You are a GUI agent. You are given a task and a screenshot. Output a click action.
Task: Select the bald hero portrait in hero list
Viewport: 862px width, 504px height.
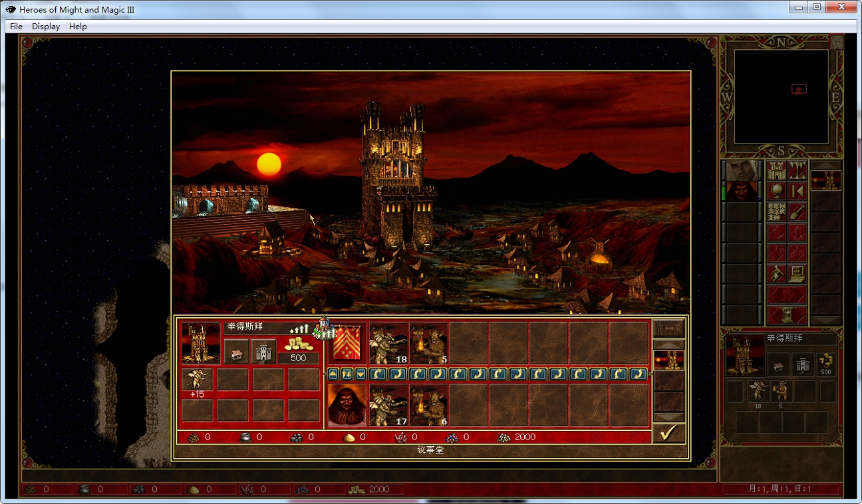coord(742,170)
